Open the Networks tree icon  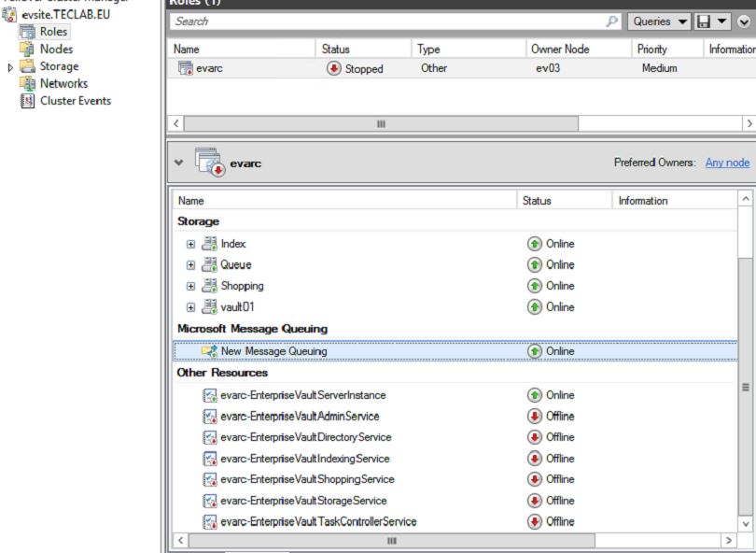[27, 83]
